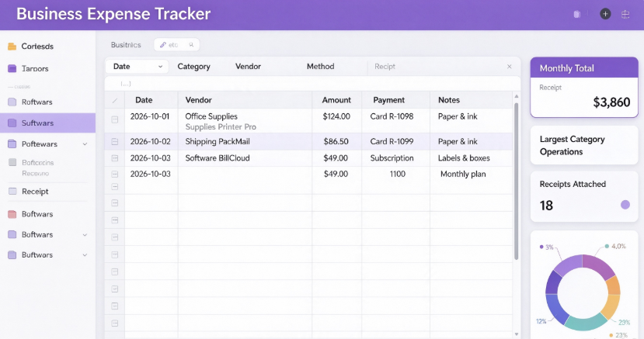The image size is (644, 339).
Task: Expand the Poftewars sidebar item
Action: tap(85, 144)
